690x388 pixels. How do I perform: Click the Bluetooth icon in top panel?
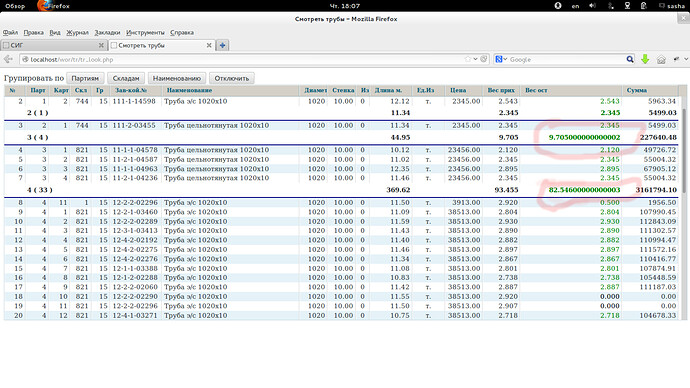point(610,6)
